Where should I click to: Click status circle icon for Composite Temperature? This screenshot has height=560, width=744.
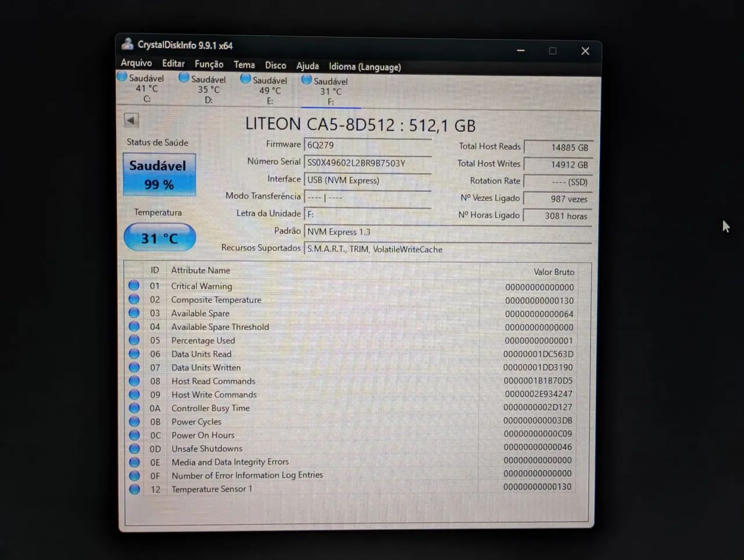pos(134,299)
